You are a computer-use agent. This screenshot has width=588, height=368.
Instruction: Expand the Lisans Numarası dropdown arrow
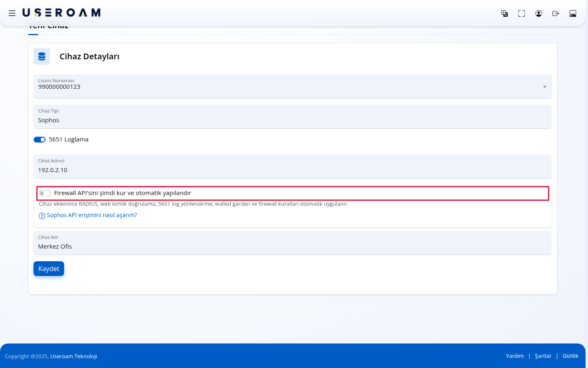pyautogui.click(x=544, y=87)
